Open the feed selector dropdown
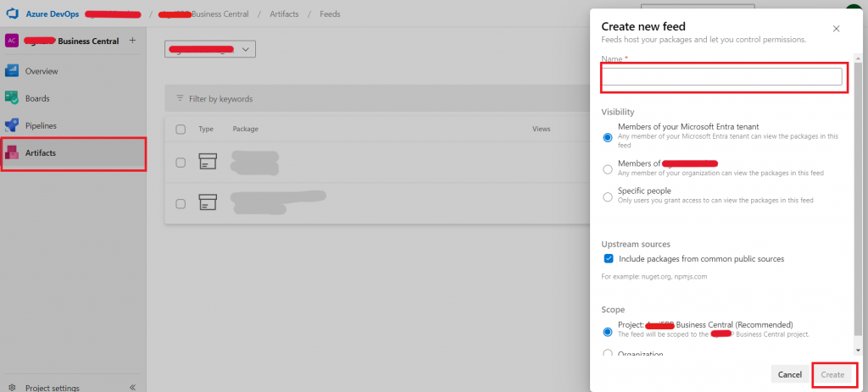 point(210,49)
